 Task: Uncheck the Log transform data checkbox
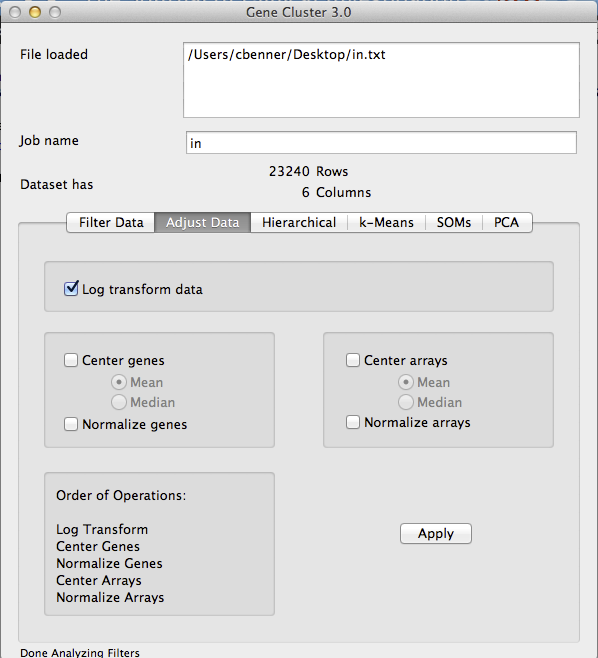pyautogui.click(x=71, y=289)
